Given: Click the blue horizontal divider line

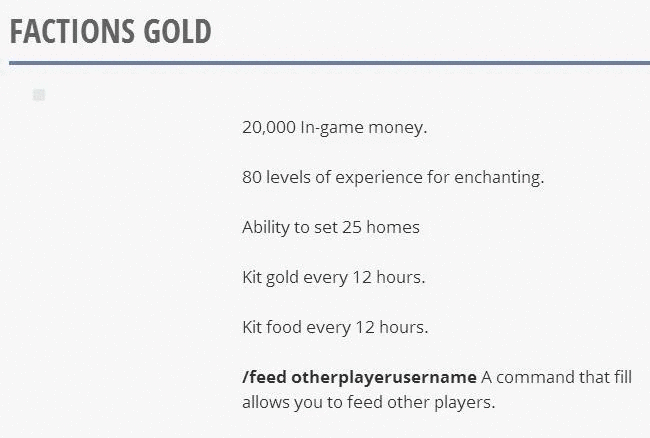Looking at the screenshot, I should tap(330, 63).
